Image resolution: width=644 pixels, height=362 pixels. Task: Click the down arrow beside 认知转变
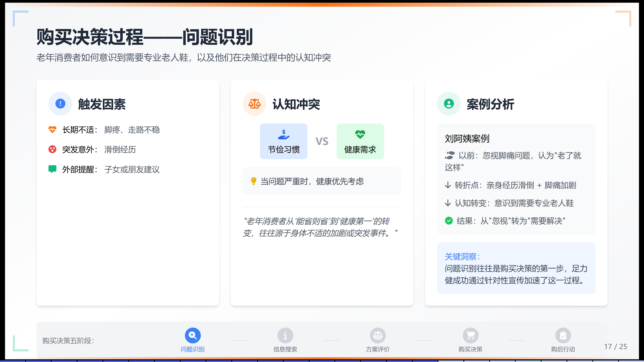448,203
